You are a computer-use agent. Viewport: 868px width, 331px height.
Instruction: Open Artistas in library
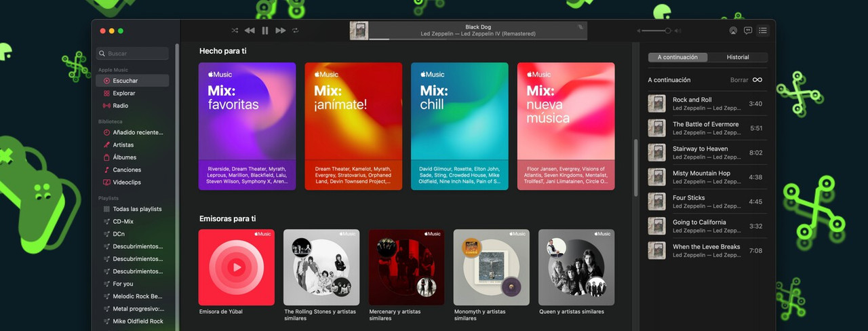(132, 144)
